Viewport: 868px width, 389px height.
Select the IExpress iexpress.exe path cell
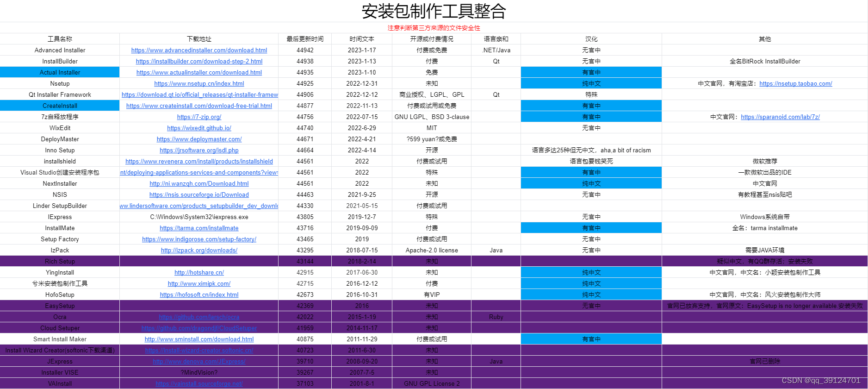coord(199,217)
